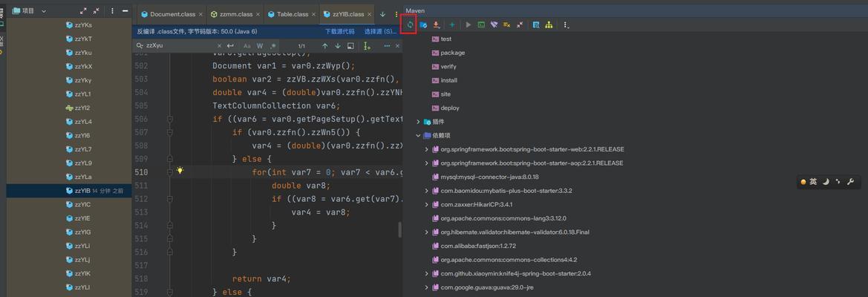Run Maven build with the play icon
Viewport: 868px width, 297px height.
[469, 25]
